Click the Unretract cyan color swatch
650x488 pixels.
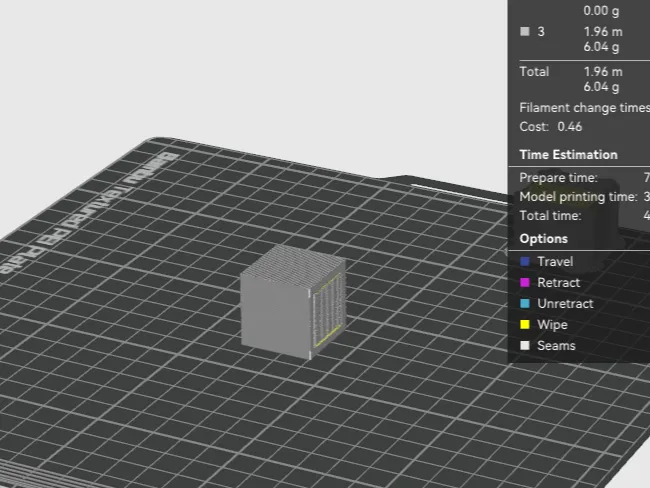pos(525,303)
